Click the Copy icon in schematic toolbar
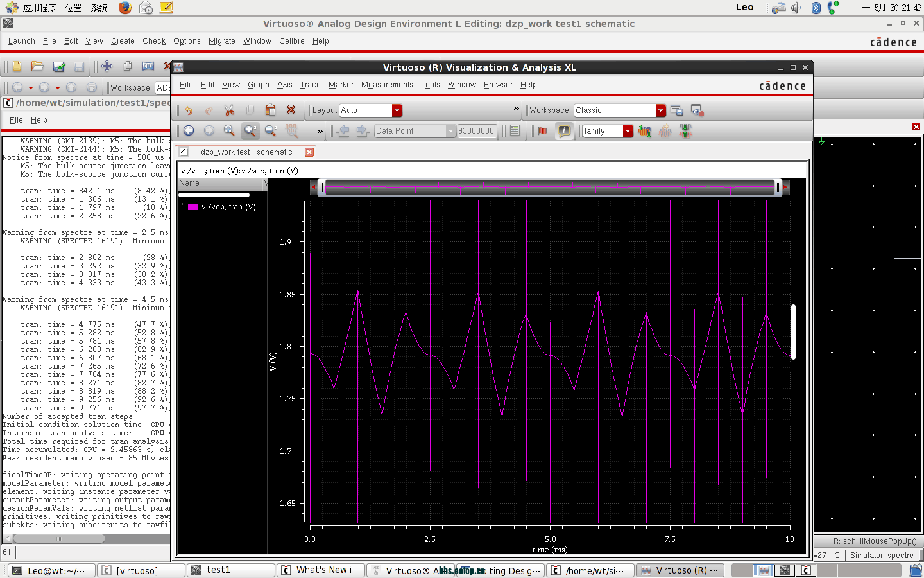924x578 pixels. pyautogui.click(x=128, y=66)
